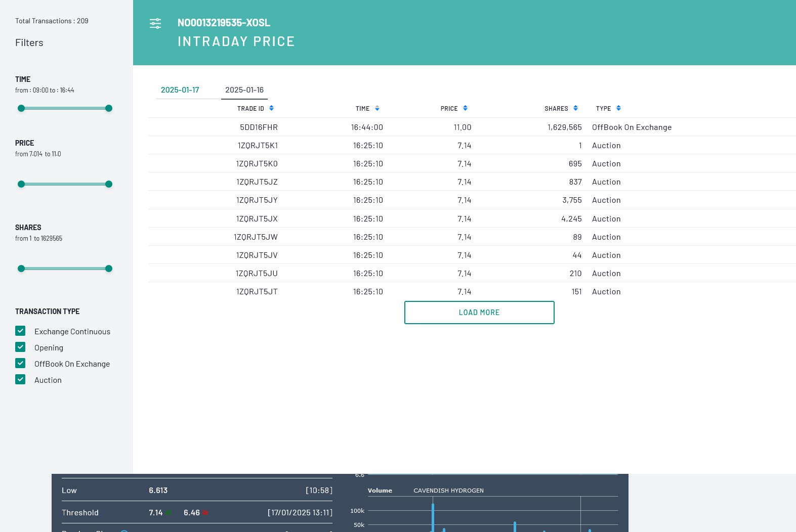This screenshot has height=532, width=796.
Task: Click the OffBook On Exchange type cell
Action: pos(632,127)
